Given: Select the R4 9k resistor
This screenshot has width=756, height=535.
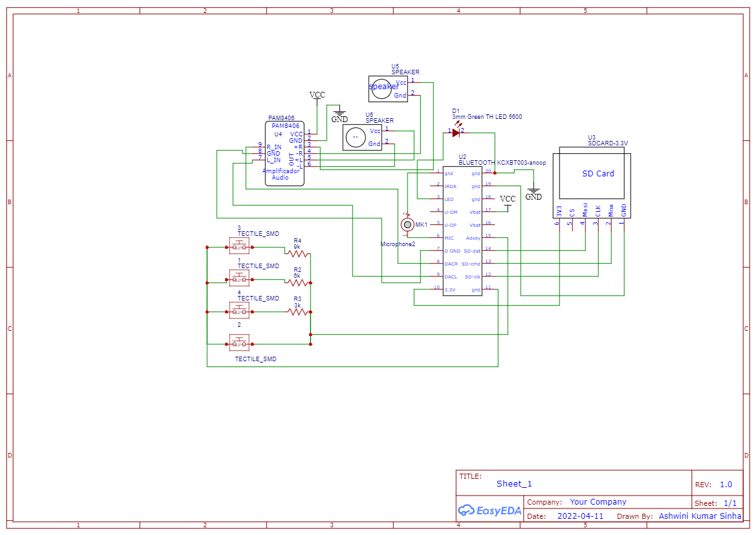Looking at the screenshot, I should click(x=297, y=253).
